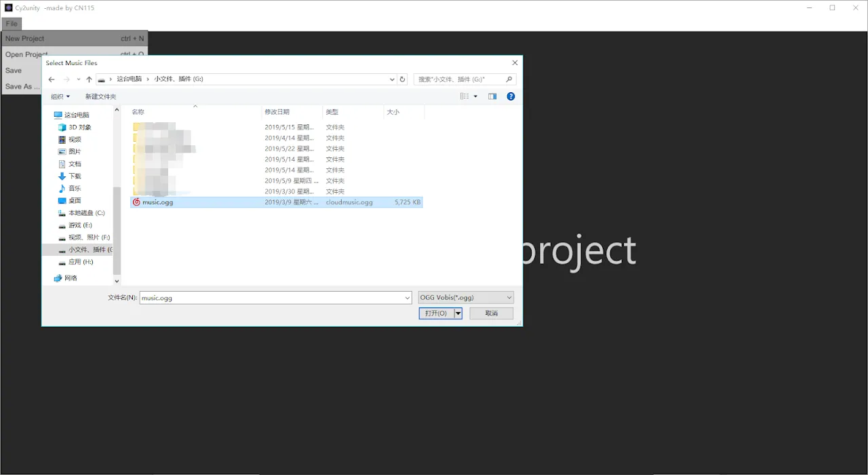Click the search box for drive G
The image size is (868, 475).
point(460,79)
